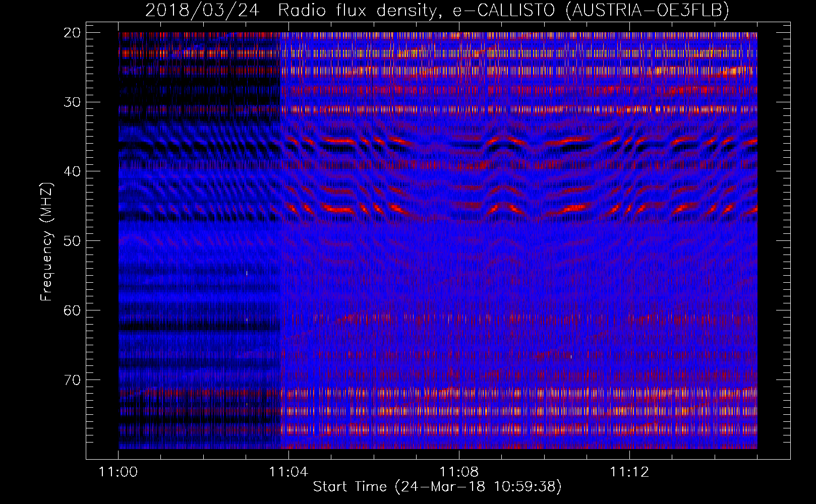Click the 11:00 time tick label
The height and width of the screenshot is (504, 816).
[119, 472]
